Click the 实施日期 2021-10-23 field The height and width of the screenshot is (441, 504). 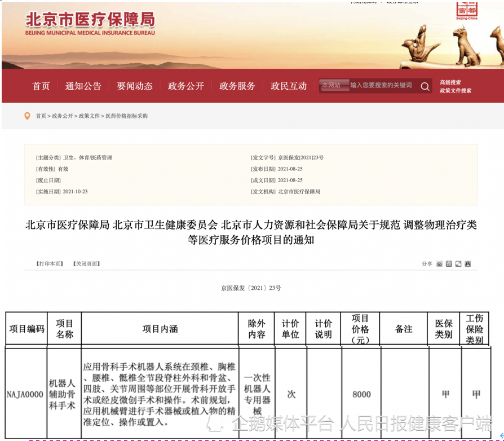[61, 192]
